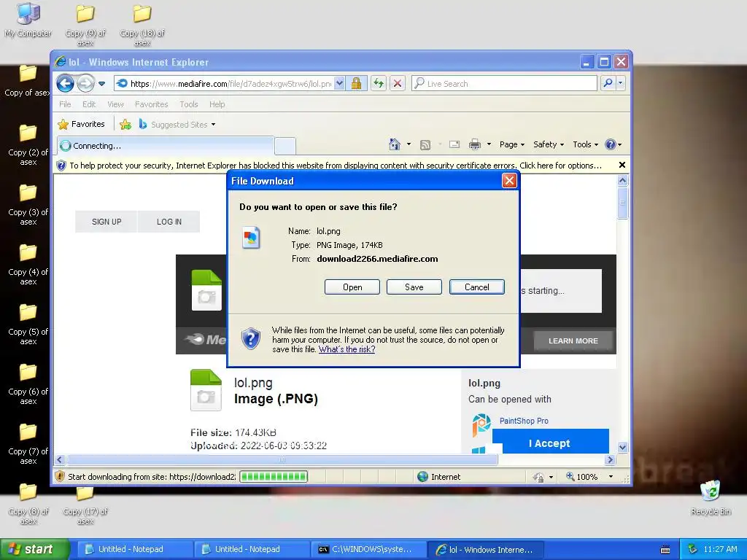747x560 pixels.
Task: Open the Safety command dropdown
Action: click(549, 144)
